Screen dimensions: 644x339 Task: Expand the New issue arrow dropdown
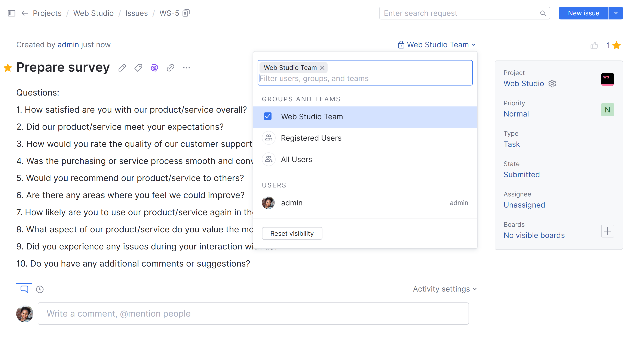coord(616,13)
